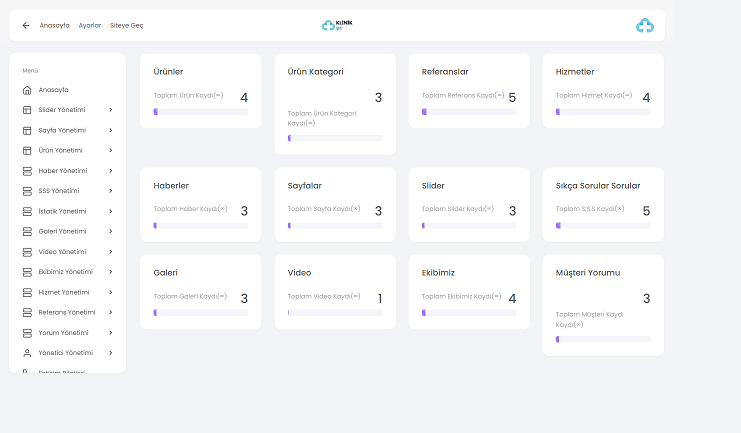Click the Siteye Geç link
Image resolution: width=741 pixels, height=433 pixels.
(x=126, y=25)
